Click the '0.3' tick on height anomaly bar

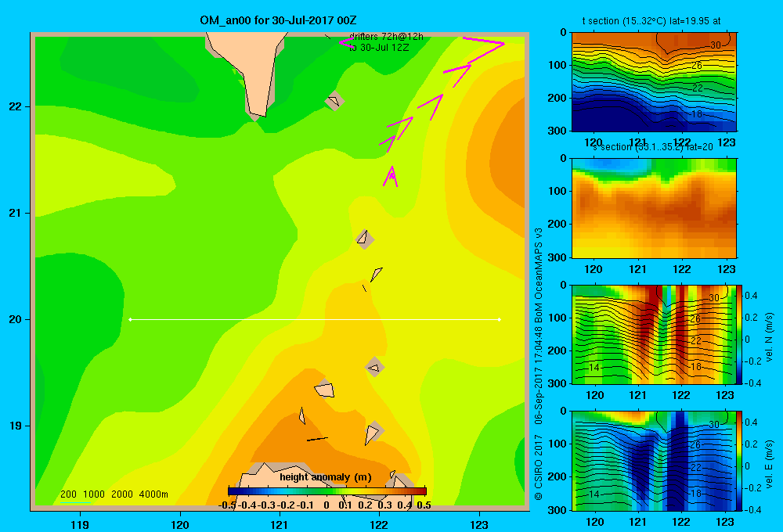tap(384, 505)
